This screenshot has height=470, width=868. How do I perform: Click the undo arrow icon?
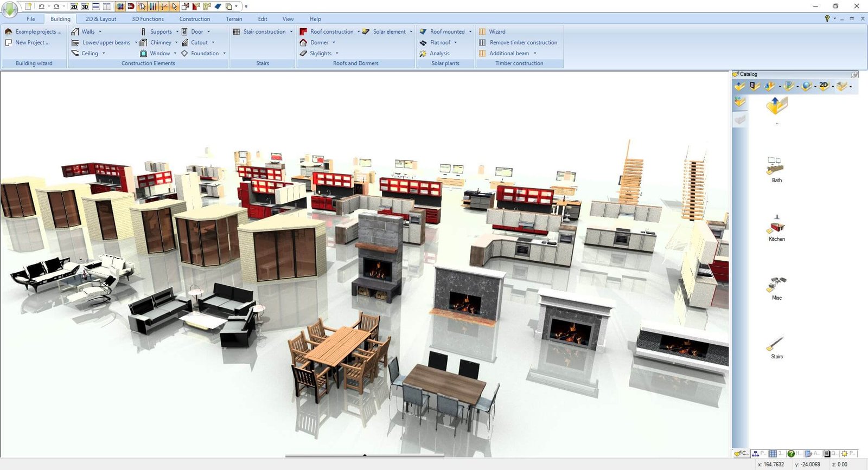click(x=41, y=7)
